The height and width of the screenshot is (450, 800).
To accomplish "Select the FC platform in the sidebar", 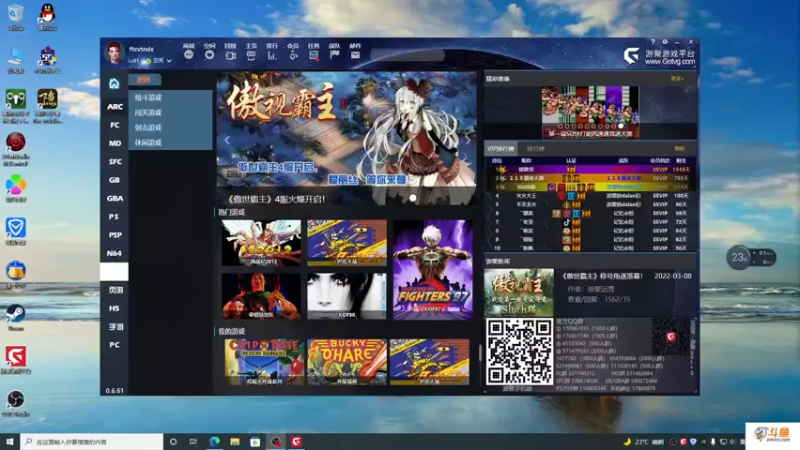I will click(115, 125).
